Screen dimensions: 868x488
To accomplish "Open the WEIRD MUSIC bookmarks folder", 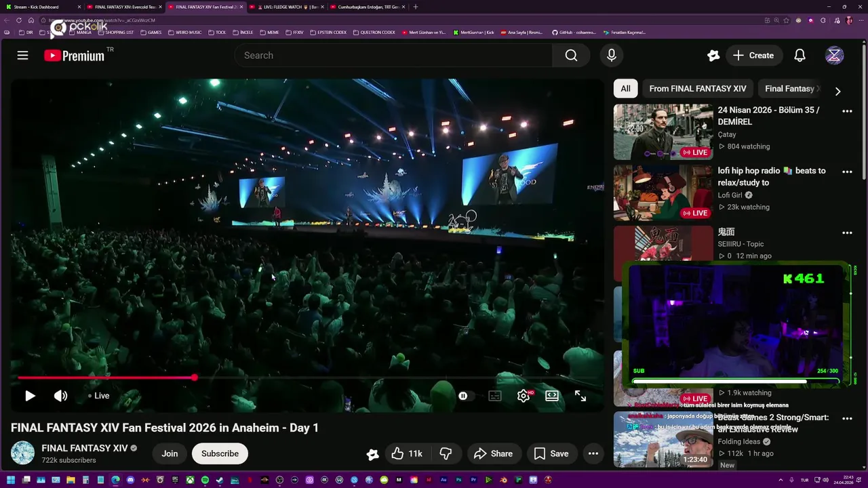I will coord(184,33).
